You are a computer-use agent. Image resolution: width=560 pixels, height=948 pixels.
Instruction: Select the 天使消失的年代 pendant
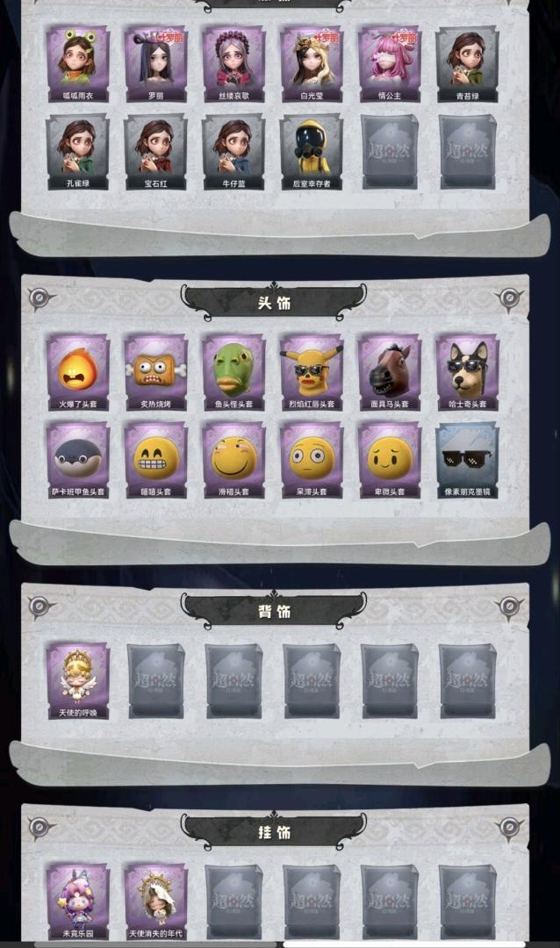tap(156, 901)
